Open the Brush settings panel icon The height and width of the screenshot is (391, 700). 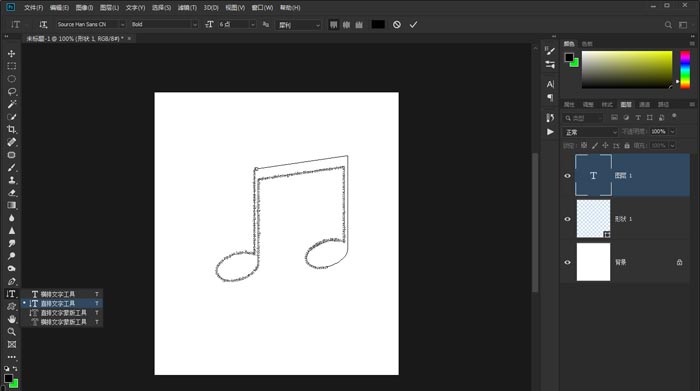pos(550,51)
